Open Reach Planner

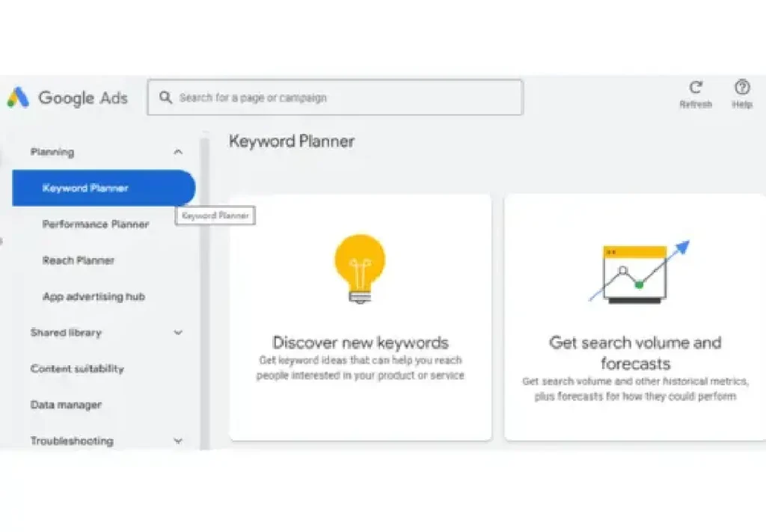click(x=79, y=260)
